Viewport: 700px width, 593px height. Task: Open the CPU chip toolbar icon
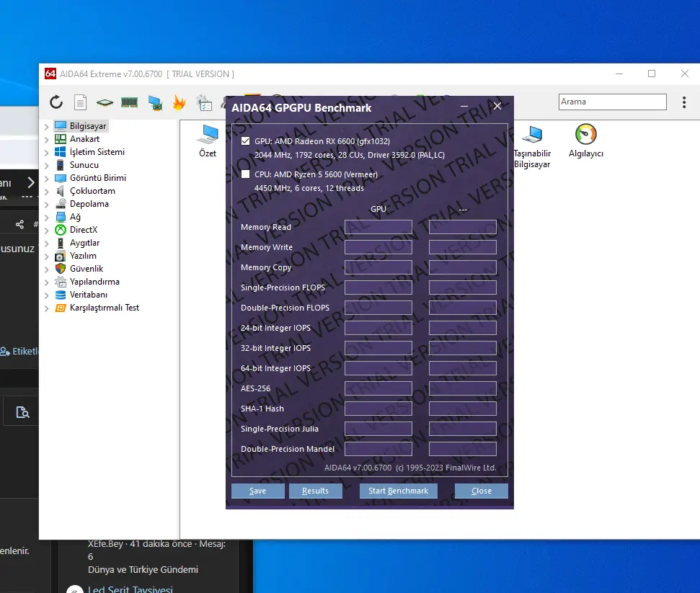[x=105, y=102]
